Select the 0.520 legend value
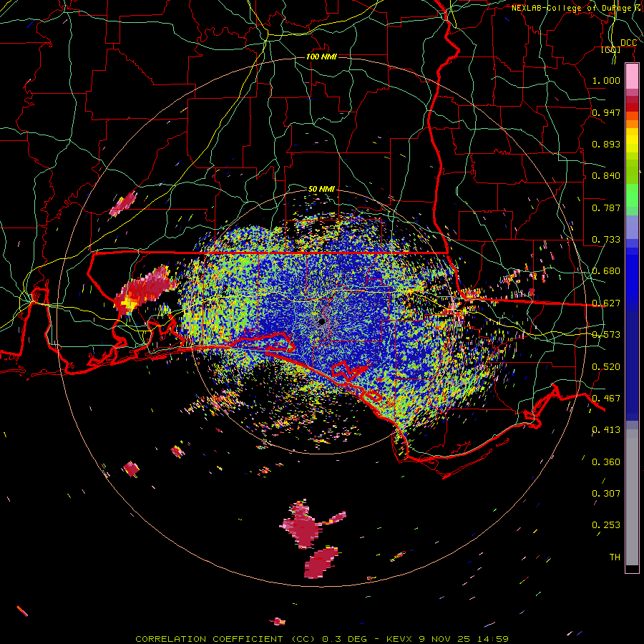This screenshot has width=644, height=644. pos(606,367)
